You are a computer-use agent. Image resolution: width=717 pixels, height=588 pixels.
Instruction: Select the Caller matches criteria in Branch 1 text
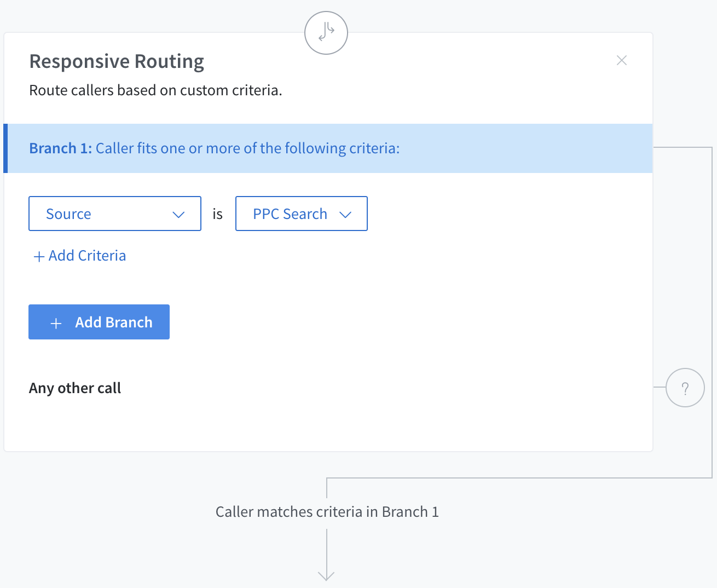327,511
